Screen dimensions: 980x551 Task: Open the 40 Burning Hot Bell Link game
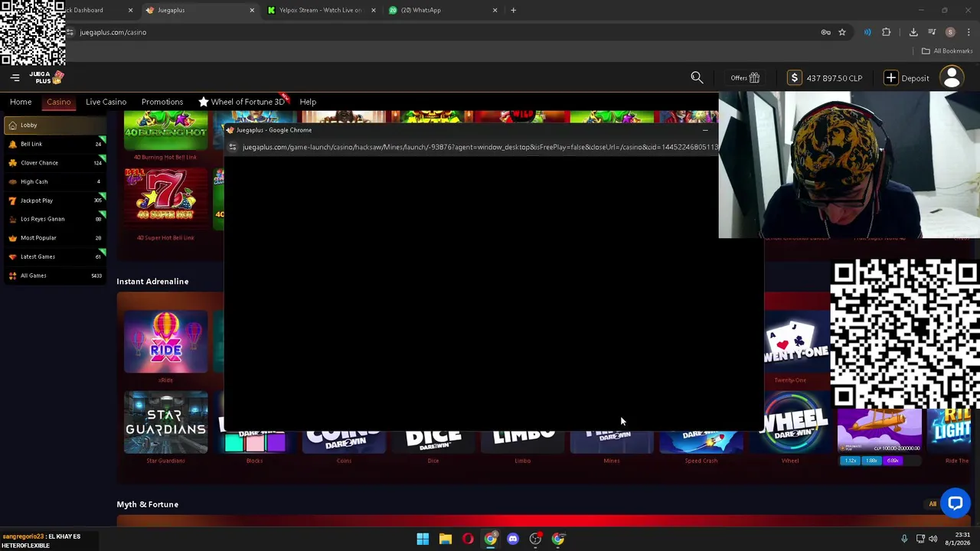click(x=165, y=130)
